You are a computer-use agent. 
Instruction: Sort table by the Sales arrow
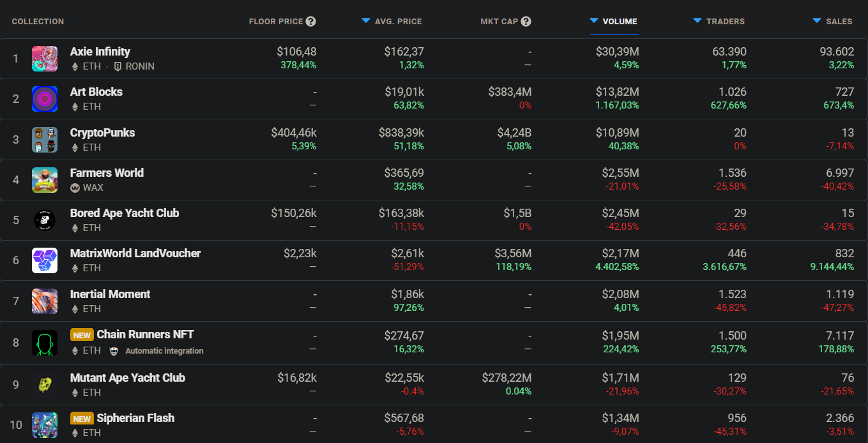817,21
